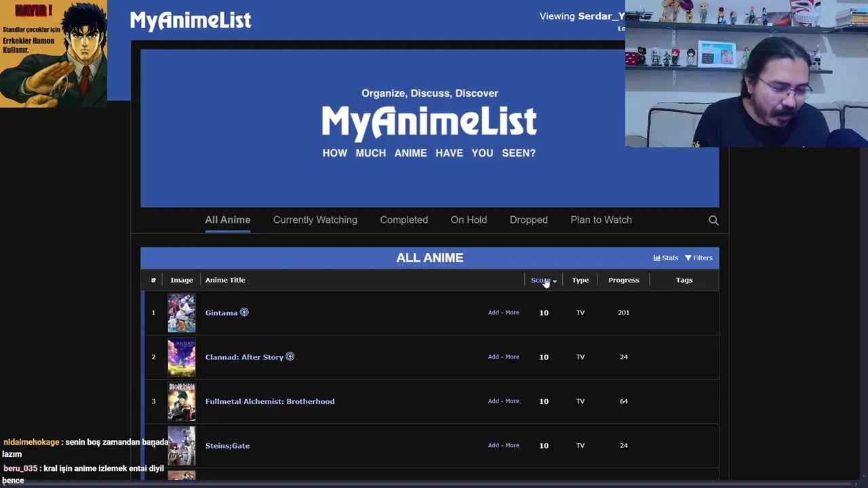Click Gintama's progress value 201

pos(624,312)
